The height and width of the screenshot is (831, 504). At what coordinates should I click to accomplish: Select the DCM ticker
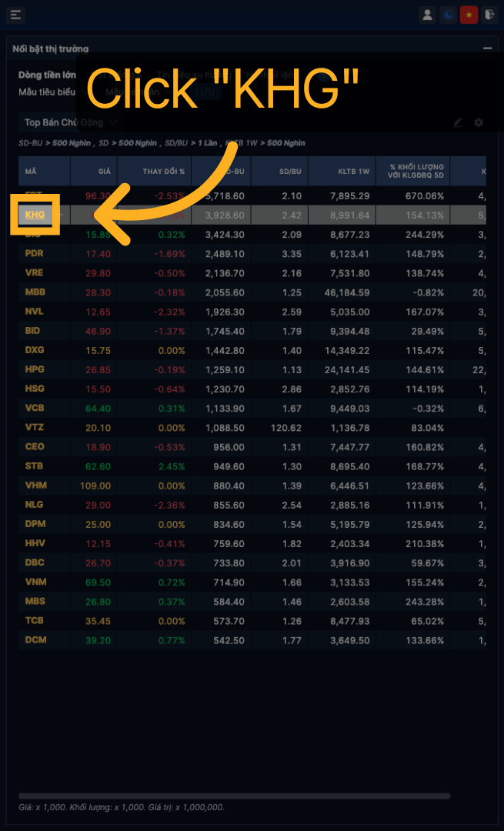point(36,639)
